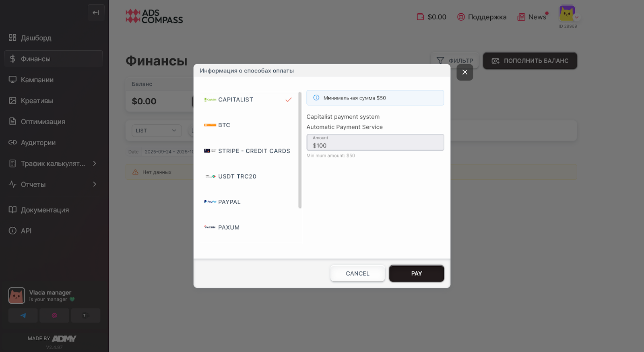Click ПОПОЛНИТЬ БАЛАНС button

(x=530, y=60)
